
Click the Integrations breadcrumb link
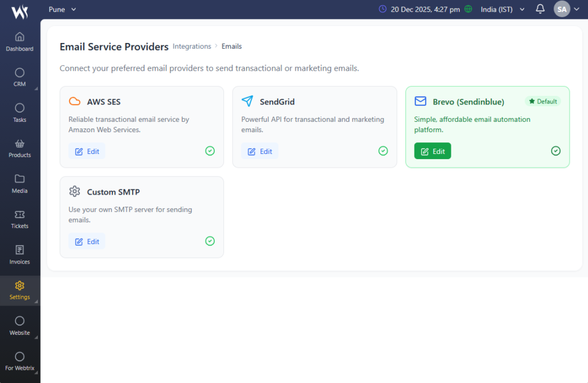192,47
